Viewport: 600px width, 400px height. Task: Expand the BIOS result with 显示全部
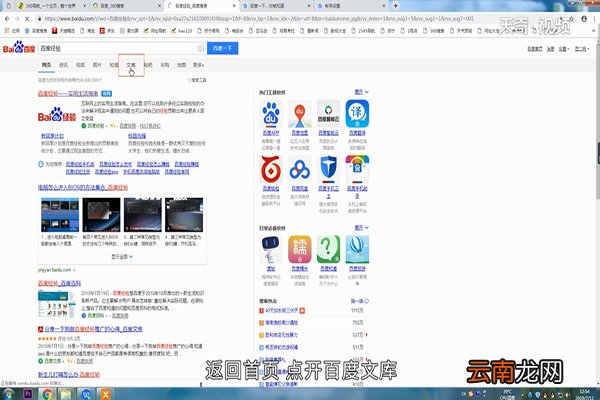coord(122,256)
